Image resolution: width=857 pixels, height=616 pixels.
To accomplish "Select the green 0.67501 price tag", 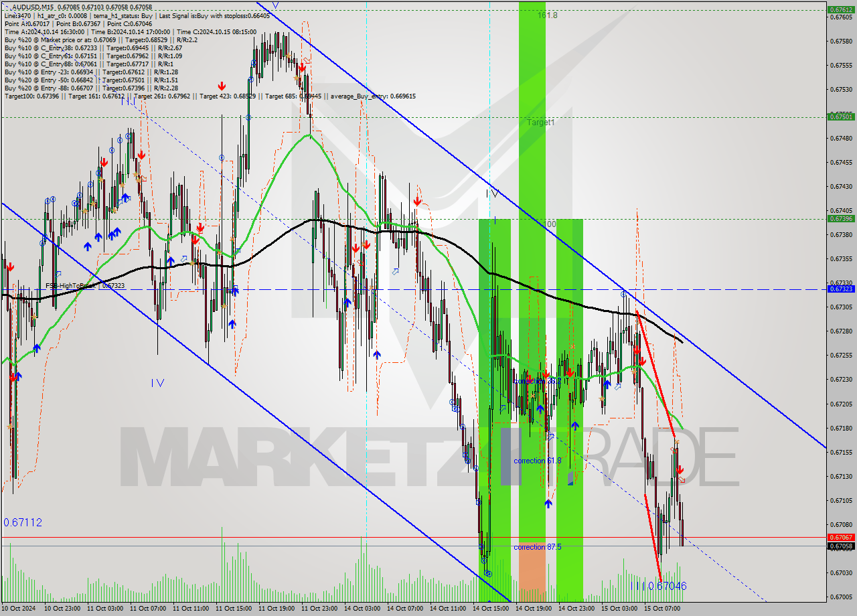I will click(x=841, y=117).
